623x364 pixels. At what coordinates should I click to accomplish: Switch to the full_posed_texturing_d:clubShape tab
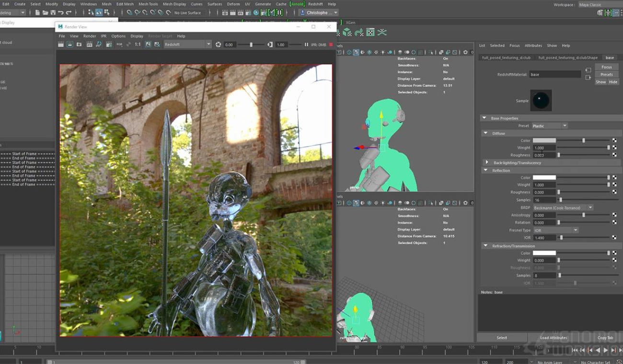tap(568, 58)
